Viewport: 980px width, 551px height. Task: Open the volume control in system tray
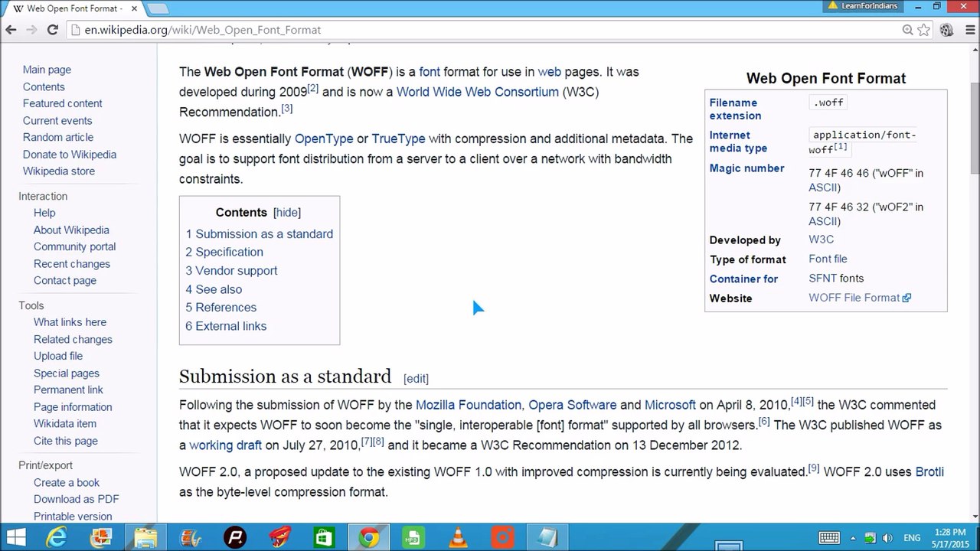pos(887,538)
